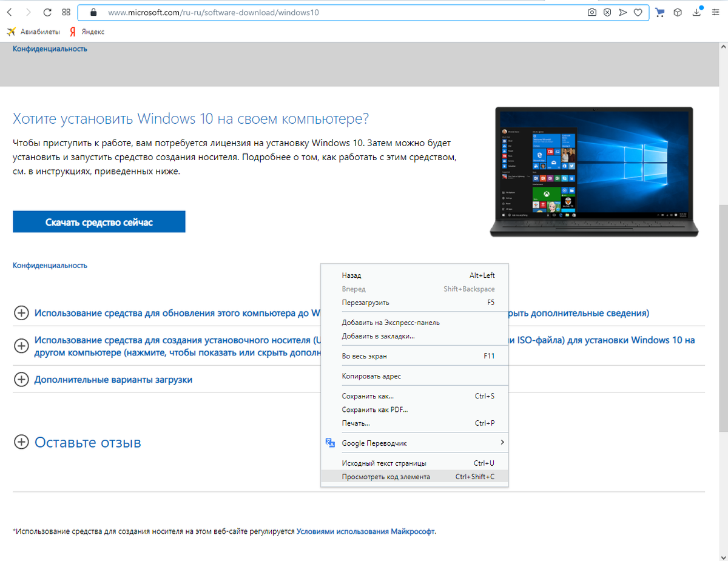This screenshot has width=728, height=561.
Task: Choose Просмотреть код элемента in context menu
Action: click(x=414, y=477)
